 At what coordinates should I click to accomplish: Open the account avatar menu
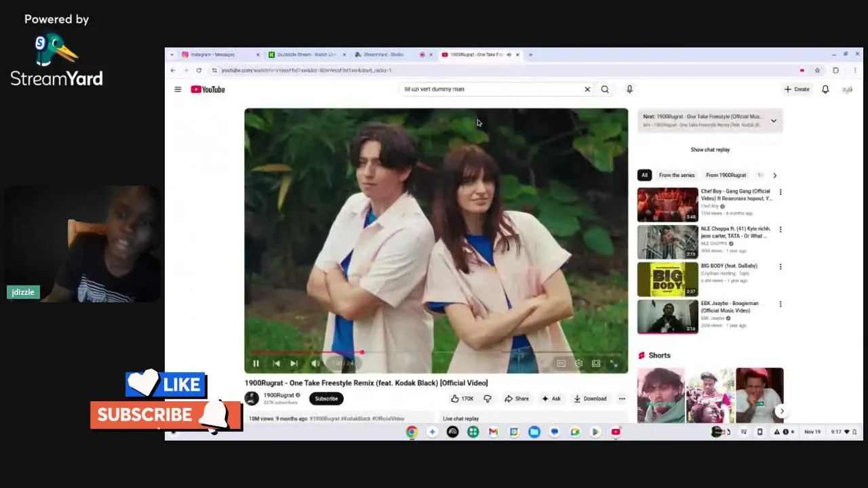tap(847, 89)
